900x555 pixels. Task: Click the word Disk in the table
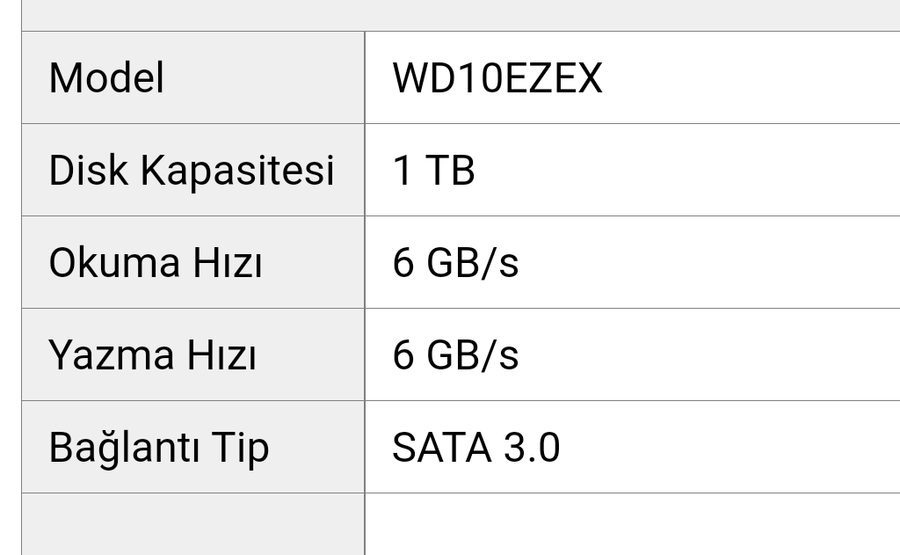click(x=88, y=170)
